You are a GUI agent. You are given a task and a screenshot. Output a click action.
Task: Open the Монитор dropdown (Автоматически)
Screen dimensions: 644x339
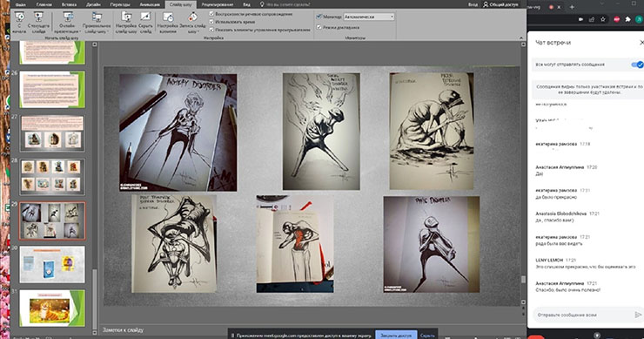pos(368,17)
